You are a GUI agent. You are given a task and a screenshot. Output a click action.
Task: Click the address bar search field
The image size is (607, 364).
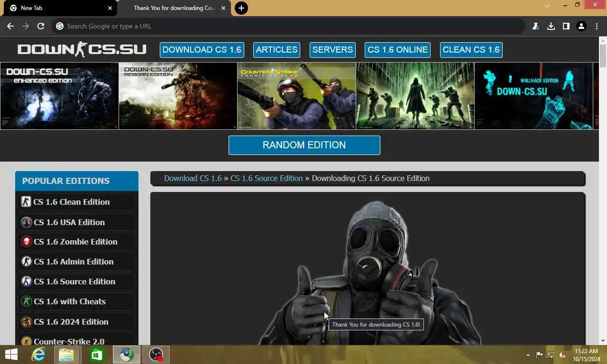[x=289, y=26]
